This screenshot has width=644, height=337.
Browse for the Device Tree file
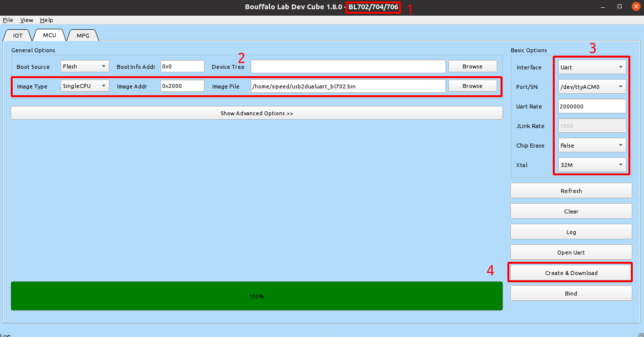pyautogui.click(x=473, y=66)
